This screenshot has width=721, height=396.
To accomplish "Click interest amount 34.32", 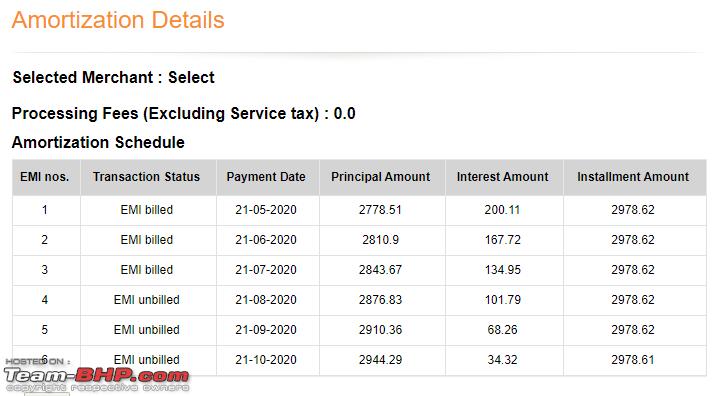I will pos(502,360).
